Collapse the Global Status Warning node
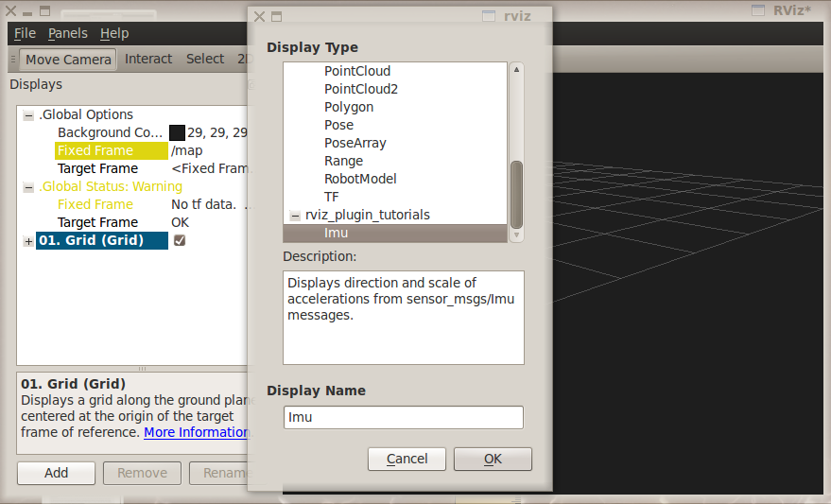Viewport: 831px width, 504px height. tap(28, 187)
